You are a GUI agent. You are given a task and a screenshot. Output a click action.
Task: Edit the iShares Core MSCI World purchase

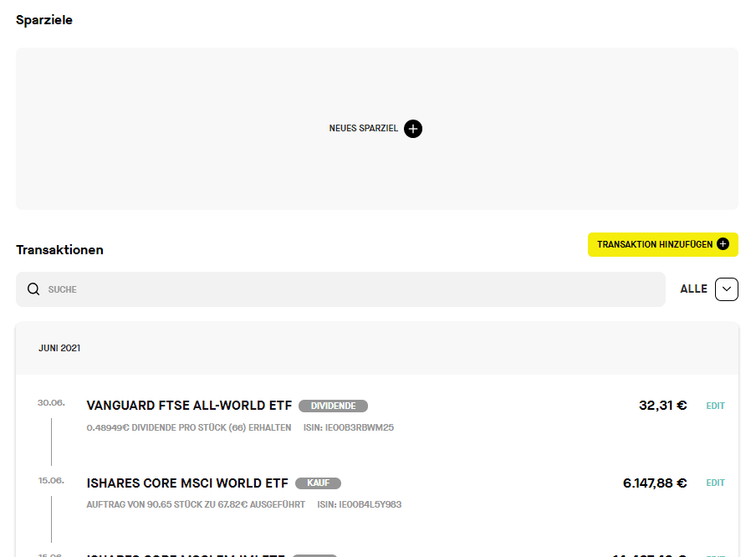pos(715,483)
